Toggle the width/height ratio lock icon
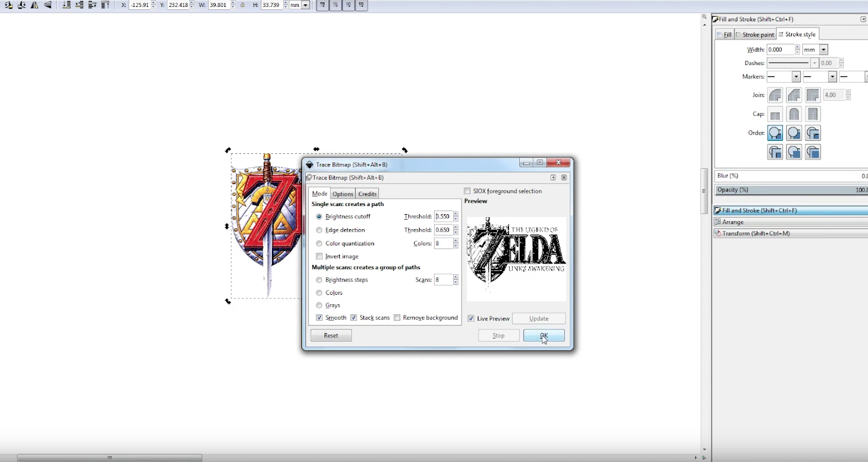The height and width of the screenshot is (462, 868). coord(243,5)
